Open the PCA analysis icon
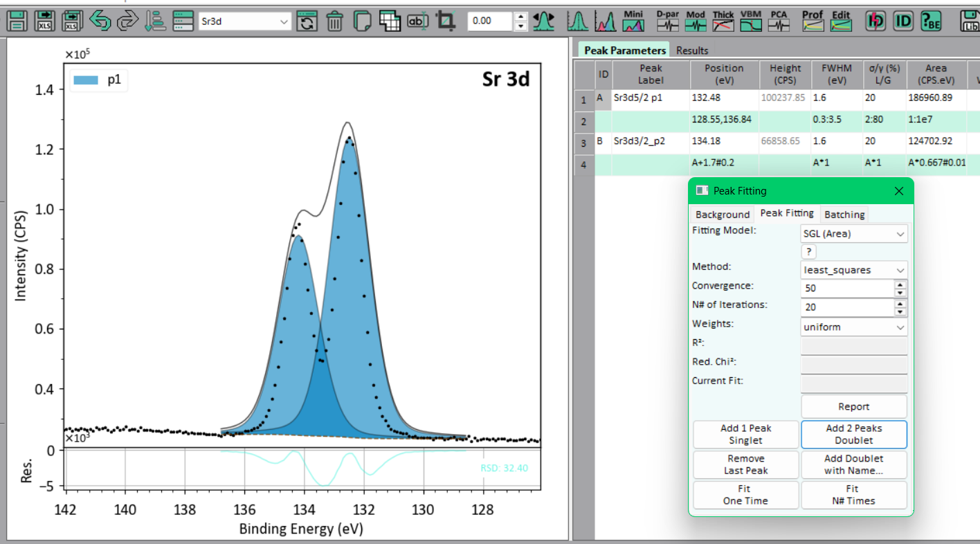Image resolution: width=980 pixels, height=544 pixels. point(779,21)
